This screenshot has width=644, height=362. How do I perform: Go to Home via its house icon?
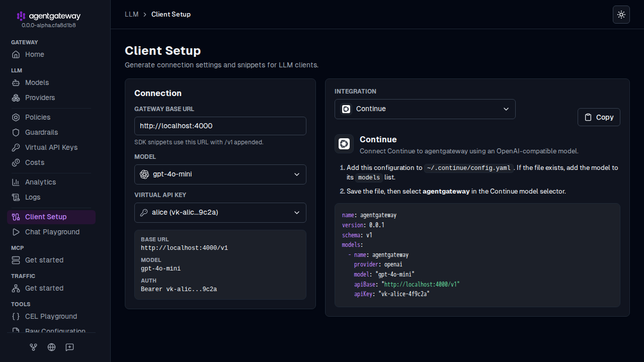(x=16, y=54)
